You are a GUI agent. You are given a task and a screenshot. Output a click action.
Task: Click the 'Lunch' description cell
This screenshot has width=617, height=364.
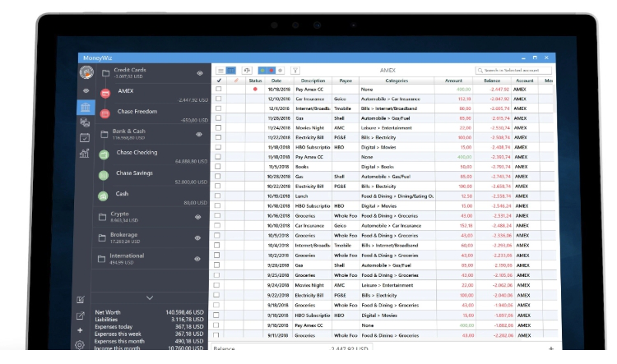[301, 196]
